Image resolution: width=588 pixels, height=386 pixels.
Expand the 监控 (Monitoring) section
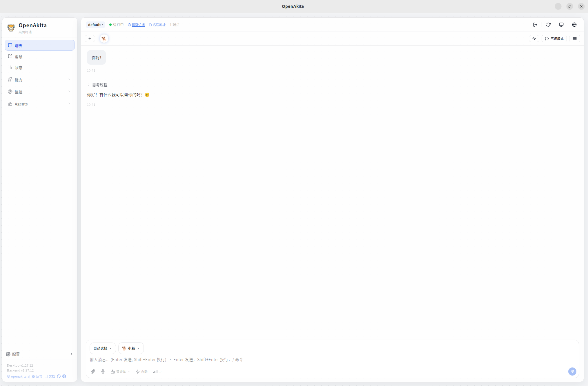click(40, 92)
